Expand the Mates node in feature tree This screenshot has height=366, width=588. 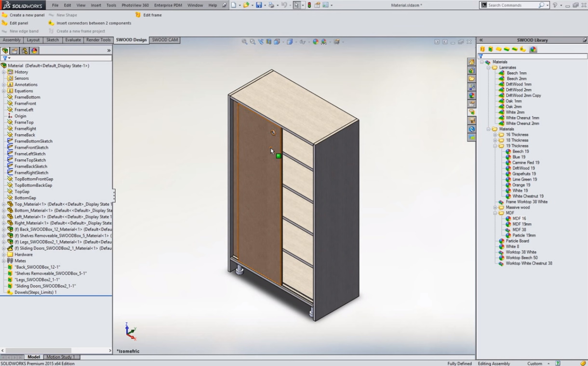4,261
